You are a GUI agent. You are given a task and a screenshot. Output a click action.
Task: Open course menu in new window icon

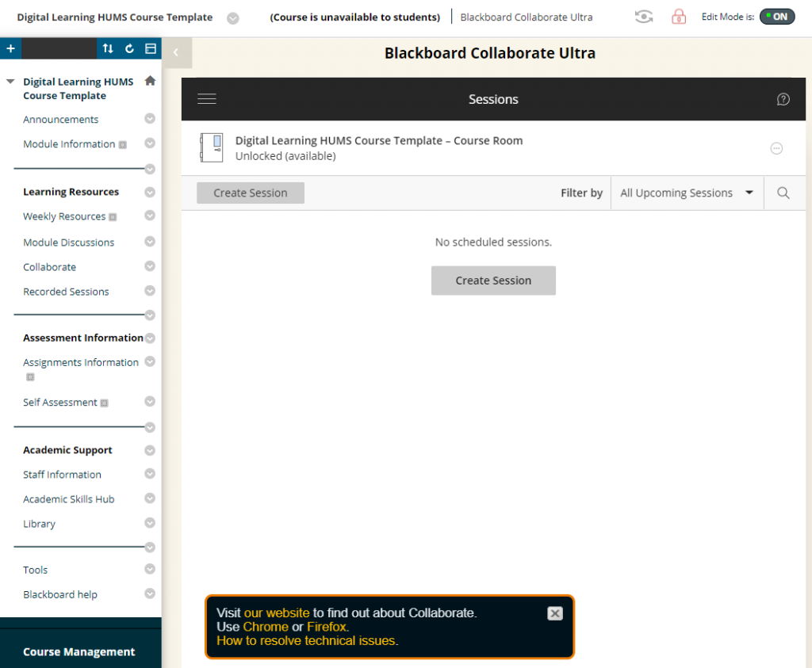(151, 48)
